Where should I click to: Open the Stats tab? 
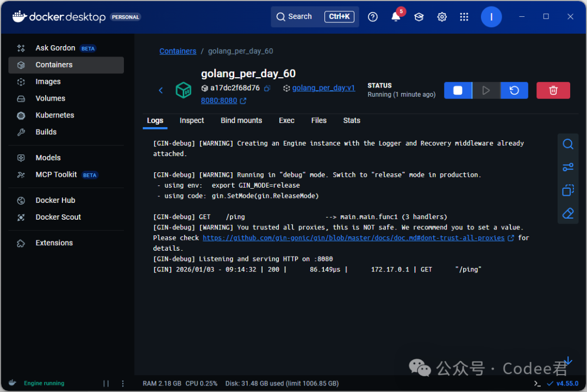point(352,121)
